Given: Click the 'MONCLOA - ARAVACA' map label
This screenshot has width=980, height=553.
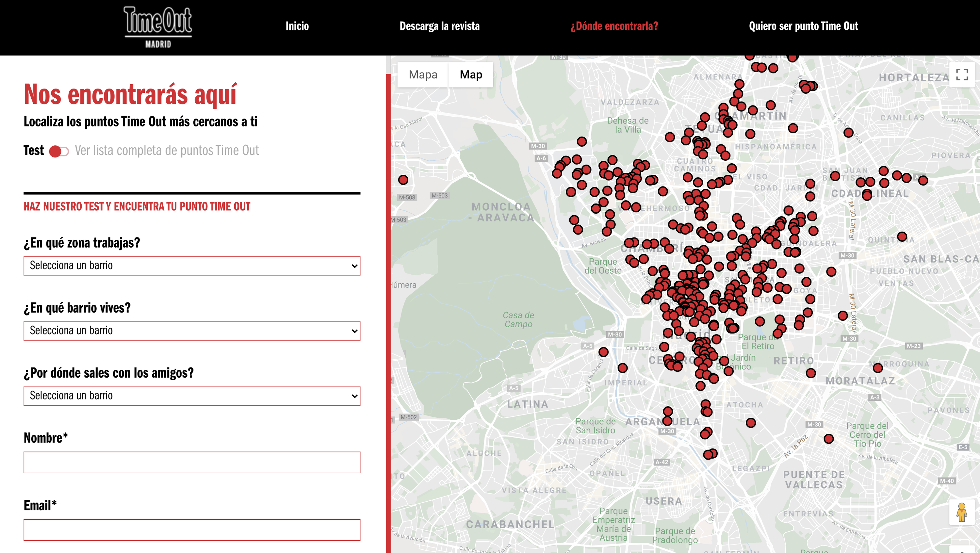Looking at the screenshot, I should click(501, 212).
